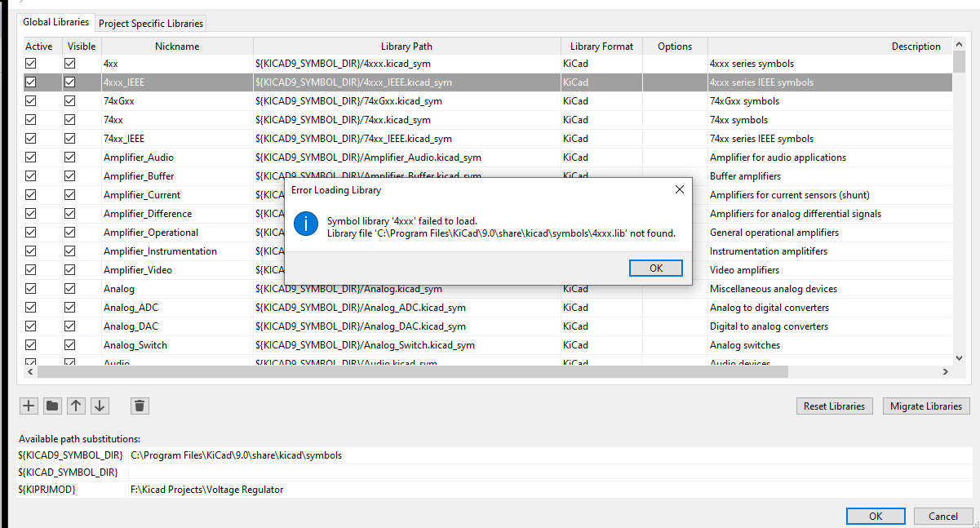Screen dimensions: 980x528
Task: Select the Global Libraries tab
Action: tap(56, 23)
